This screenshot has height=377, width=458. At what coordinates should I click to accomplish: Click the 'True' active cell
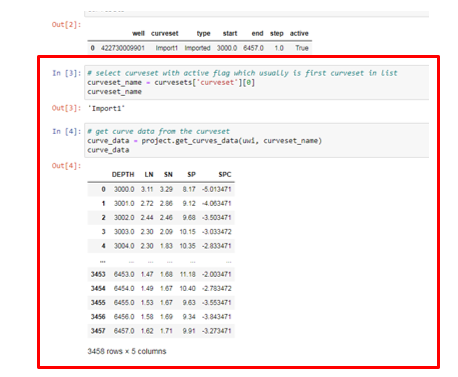tap(302, 48)
